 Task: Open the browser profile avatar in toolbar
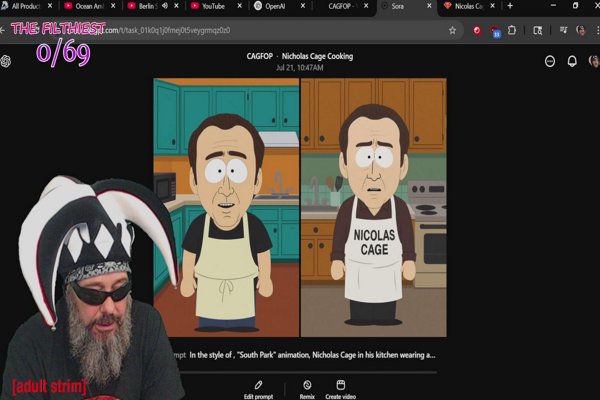pyautogui.click(x=581, y=30)
